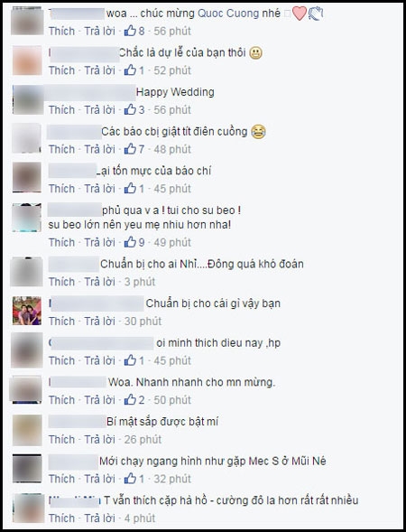Click Thích under 'Bí mật sắp được bật mí'
The height and width of the screenshot is (532, 406).
pyautogui.click(x=61, y=439)
